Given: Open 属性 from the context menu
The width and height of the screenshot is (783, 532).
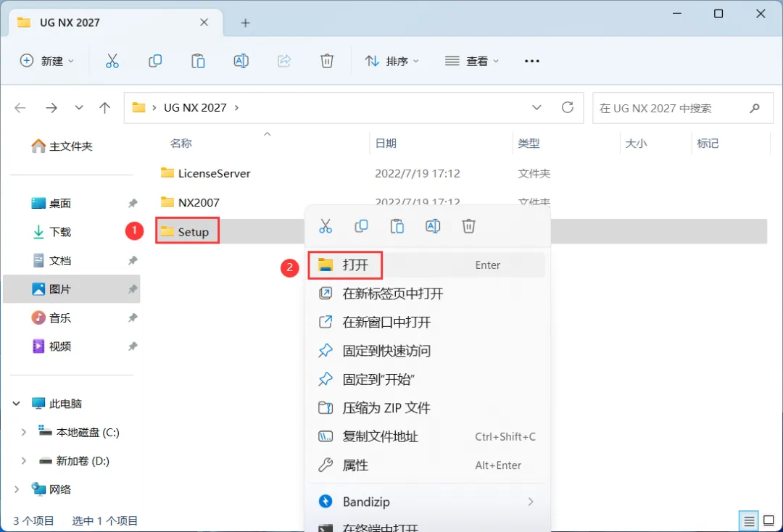Looking at the screenshot, I should point(426,465).
